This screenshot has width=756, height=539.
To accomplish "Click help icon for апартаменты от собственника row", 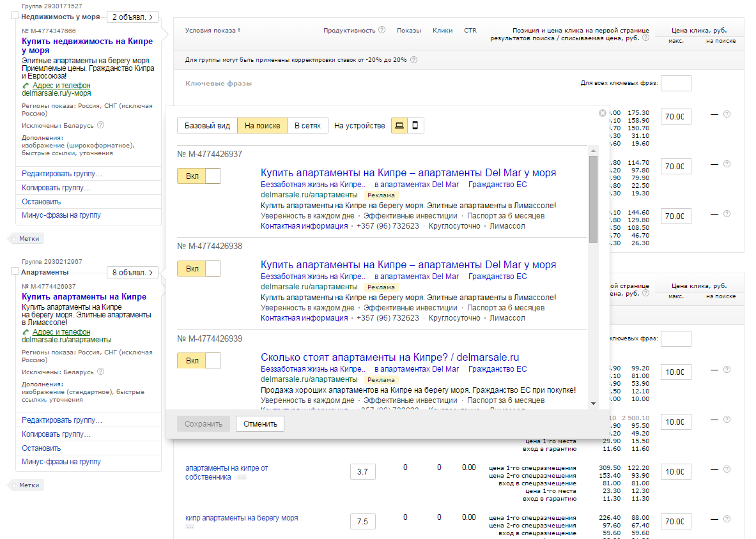I will [727, 469].
